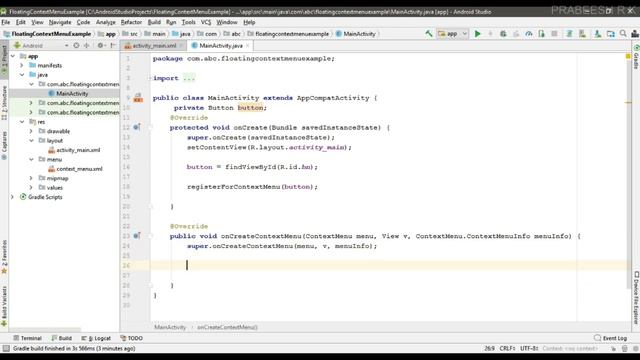Open the Logcat tool window
640x360 pixels.
coord(96,338)
